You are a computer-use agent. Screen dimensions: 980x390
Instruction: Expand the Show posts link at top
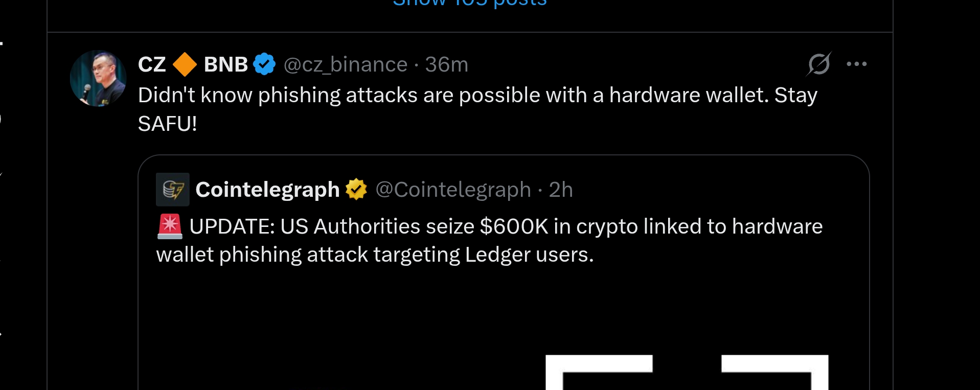point(469,3)
